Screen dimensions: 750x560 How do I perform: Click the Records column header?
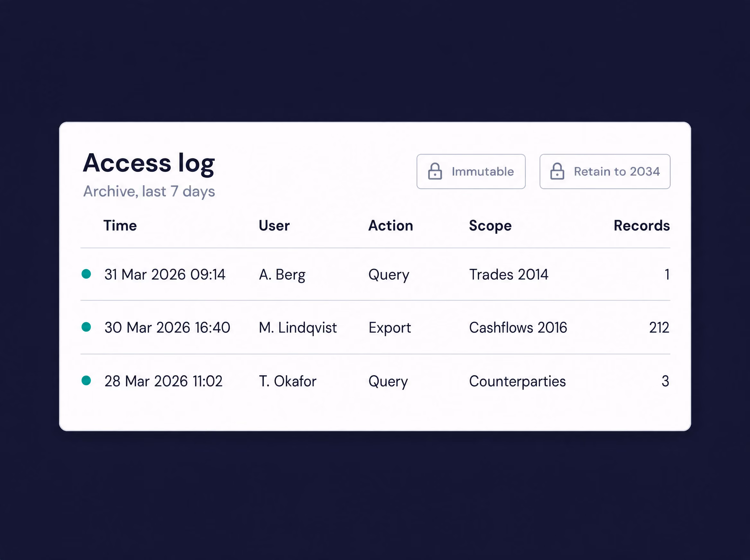tap(641, 226)
